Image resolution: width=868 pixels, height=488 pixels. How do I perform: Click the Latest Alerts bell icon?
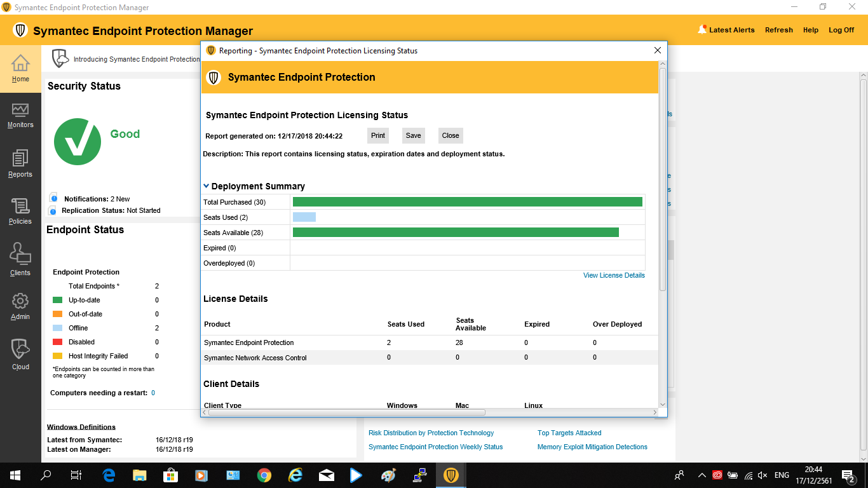pyautogui.click(x=702, y=30)
